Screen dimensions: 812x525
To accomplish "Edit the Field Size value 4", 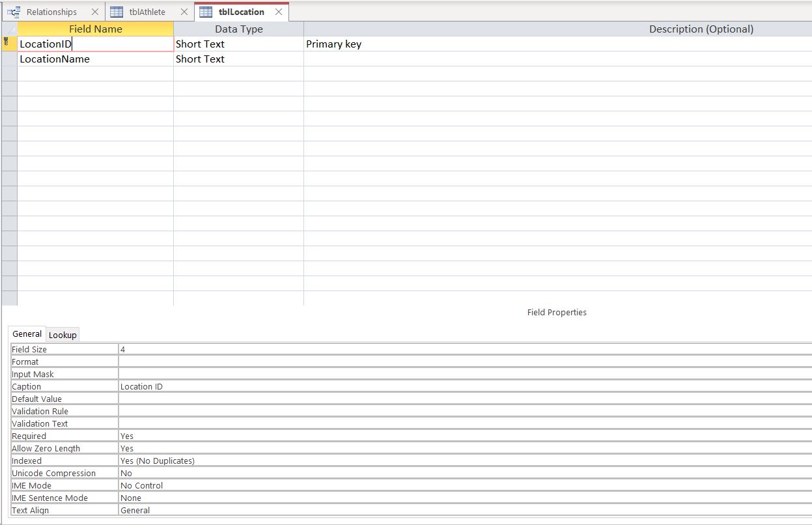I will (x=465, y=349).
